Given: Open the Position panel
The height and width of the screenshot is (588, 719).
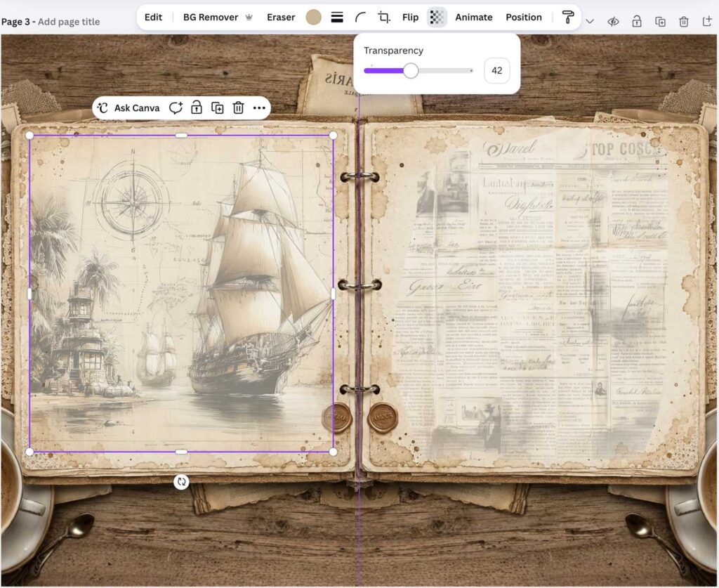Looking at the screenshot, I should pyautogui.click(x=524, y=18).
